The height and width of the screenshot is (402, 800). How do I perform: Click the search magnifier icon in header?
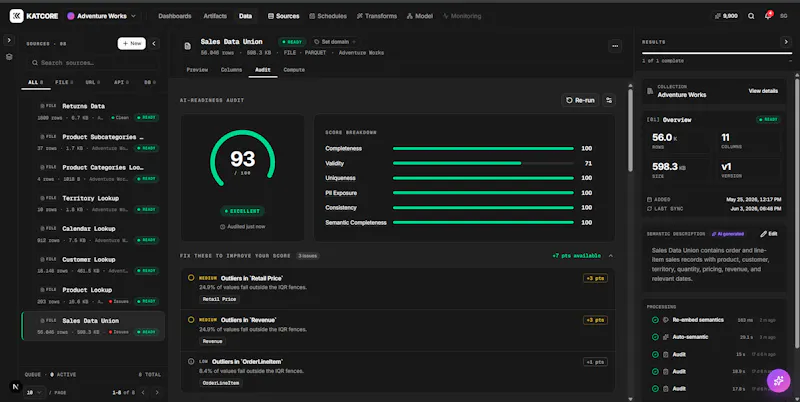pos(751,16)
